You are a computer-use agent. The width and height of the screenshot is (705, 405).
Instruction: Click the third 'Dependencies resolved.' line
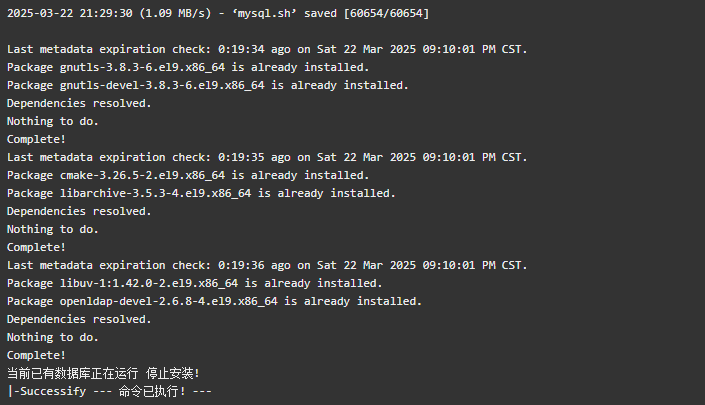tap(79, 319)
